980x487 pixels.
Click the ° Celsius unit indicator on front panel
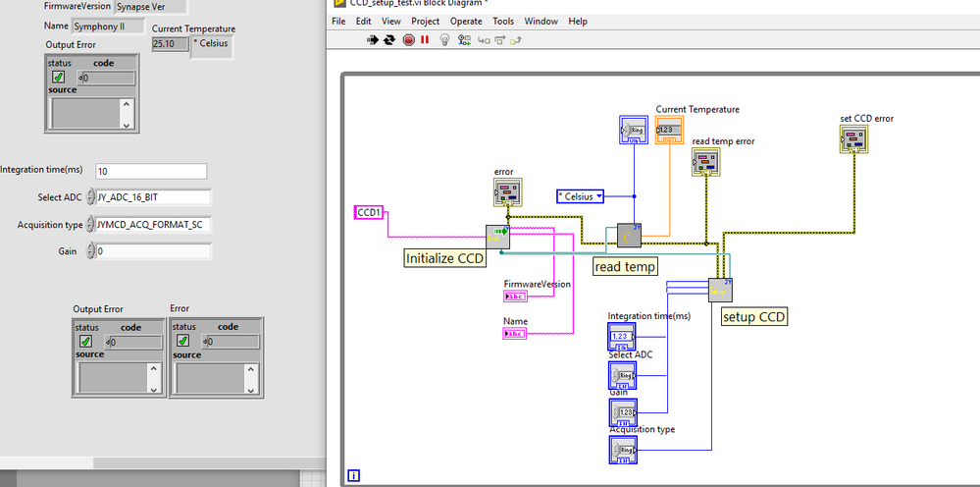coord(212,45)
